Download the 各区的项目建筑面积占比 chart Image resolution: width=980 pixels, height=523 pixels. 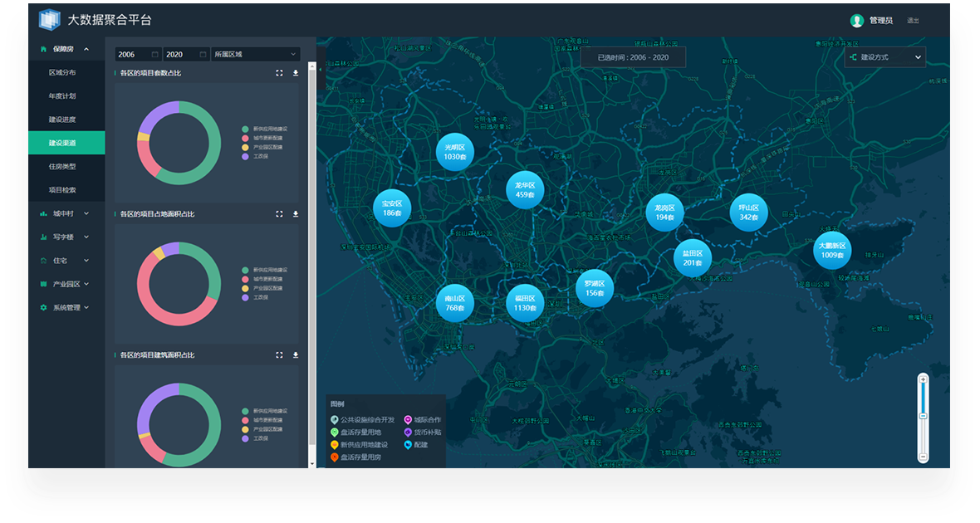pos(296,355)
